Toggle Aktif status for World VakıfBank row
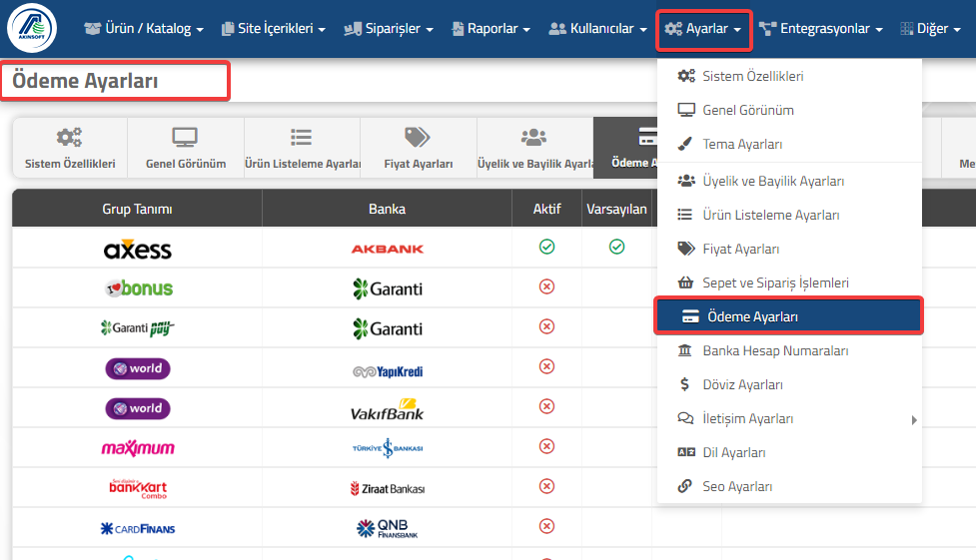Screen dimensions: 976x560 (546, 406)
